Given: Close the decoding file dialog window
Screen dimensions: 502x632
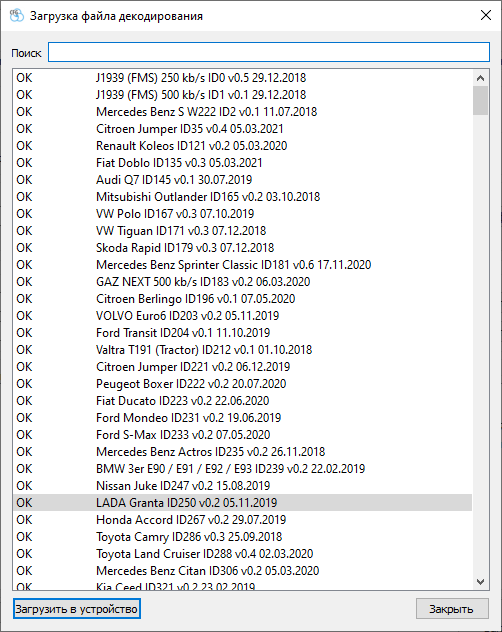Looking at the screenshot, I should [486, 15].
